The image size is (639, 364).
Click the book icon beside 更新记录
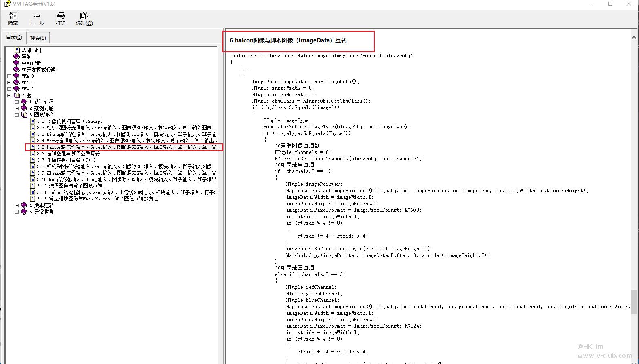(17, 63)
